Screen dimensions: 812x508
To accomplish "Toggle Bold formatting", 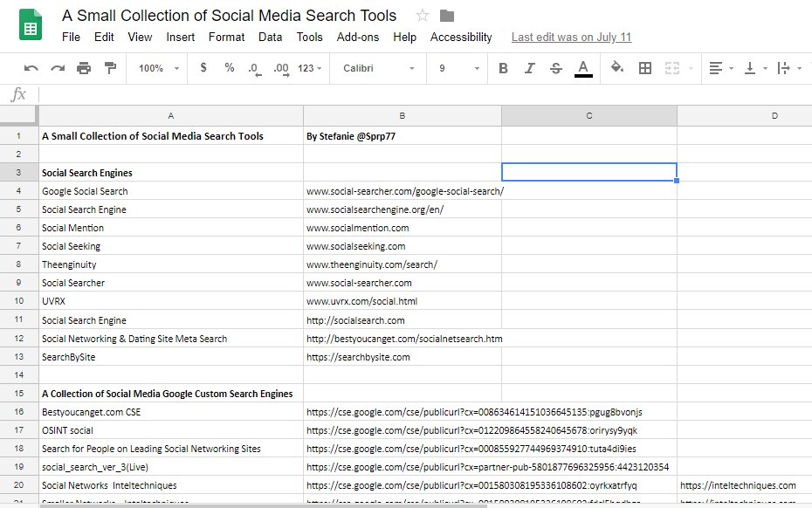I will point(503,68).
